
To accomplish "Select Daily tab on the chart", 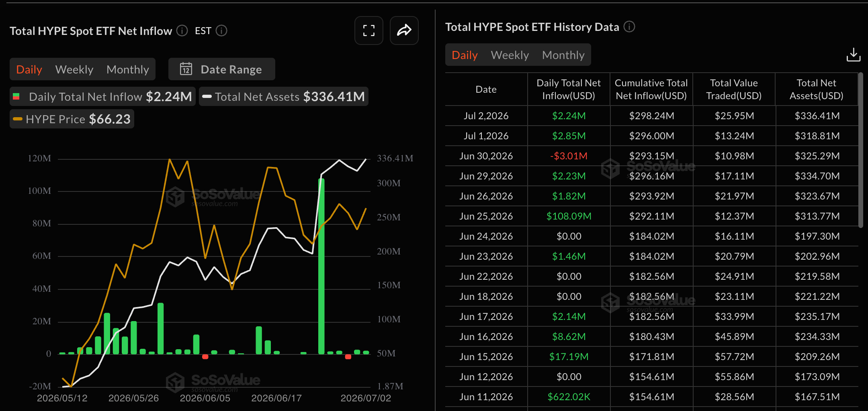I will point(29,69).
